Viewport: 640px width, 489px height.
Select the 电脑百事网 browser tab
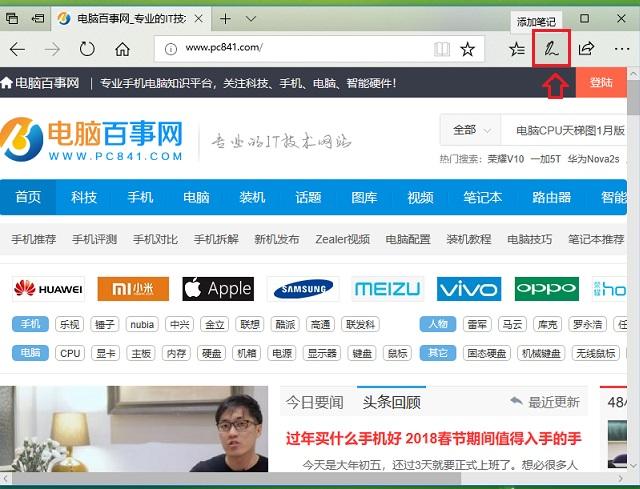click(x=131, y=19)
